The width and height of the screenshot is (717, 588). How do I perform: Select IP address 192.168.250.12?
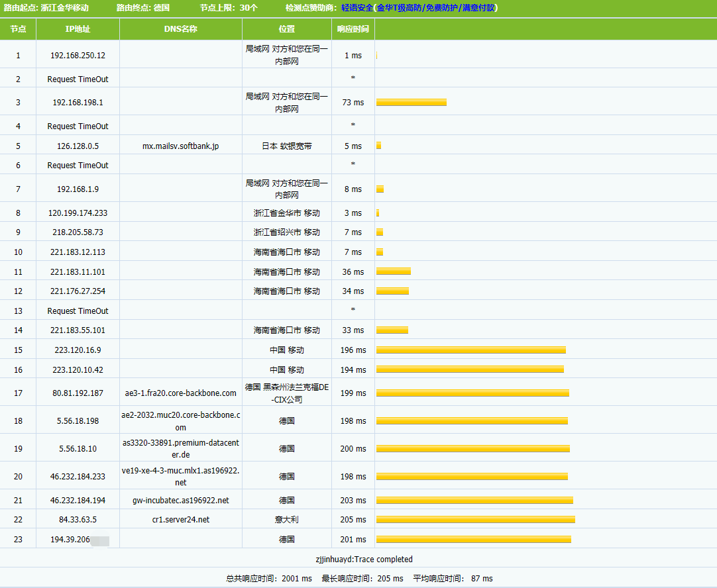78,56
